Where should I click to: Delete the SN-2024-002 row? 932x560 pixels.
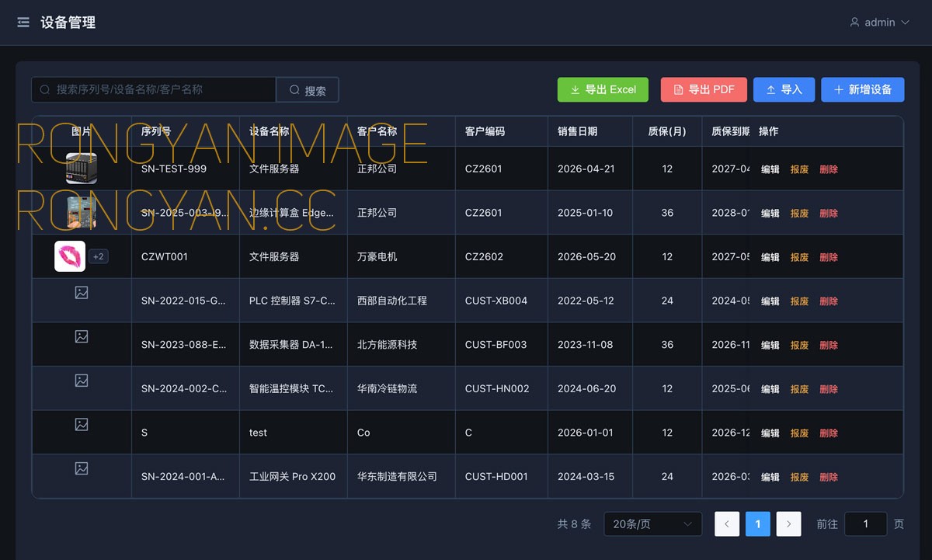(829, 389)
